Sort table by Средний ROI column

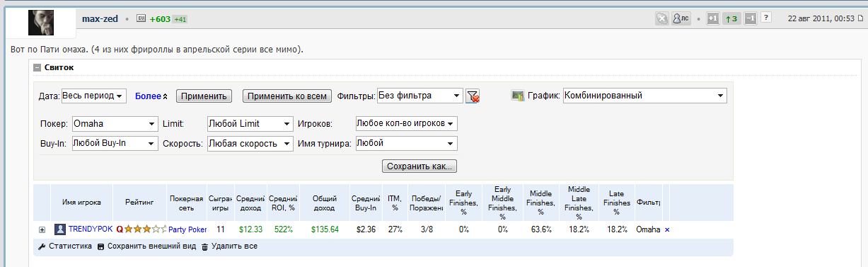coord(284,203)
